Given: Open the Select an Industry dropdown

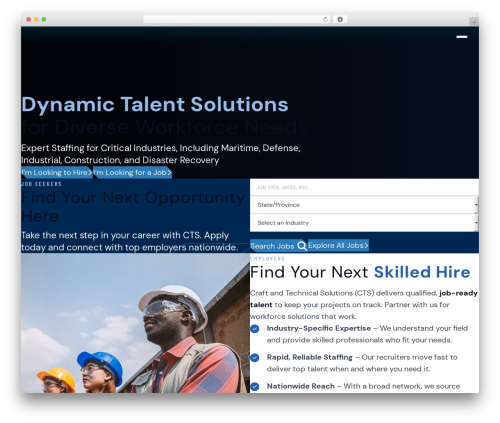Looking at the screenshot, I should pos(364,223).
